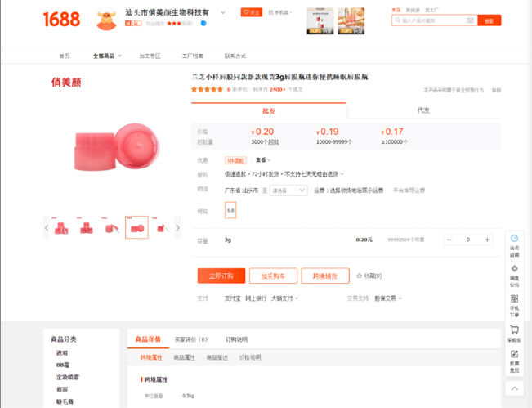Select the highlighted fourth product thumbnail
The image size is (532, 408).
click(x=136, y=227)
